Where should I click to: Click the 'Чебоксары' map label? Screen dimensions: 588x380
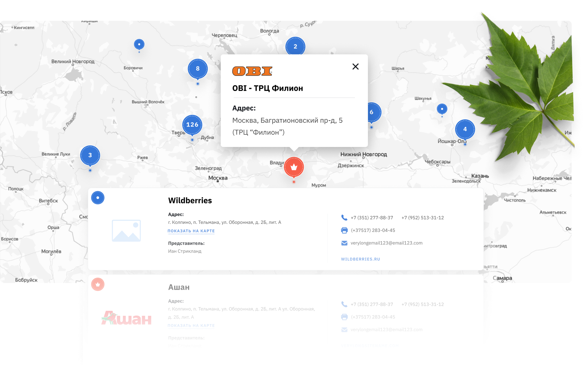438,162
